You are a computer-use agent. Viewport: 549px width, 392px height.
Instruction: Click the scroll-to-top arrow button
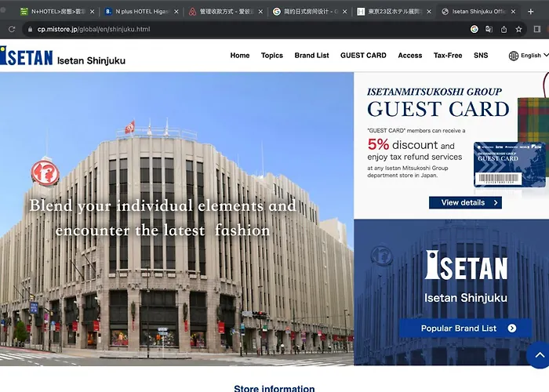[540, 355]
